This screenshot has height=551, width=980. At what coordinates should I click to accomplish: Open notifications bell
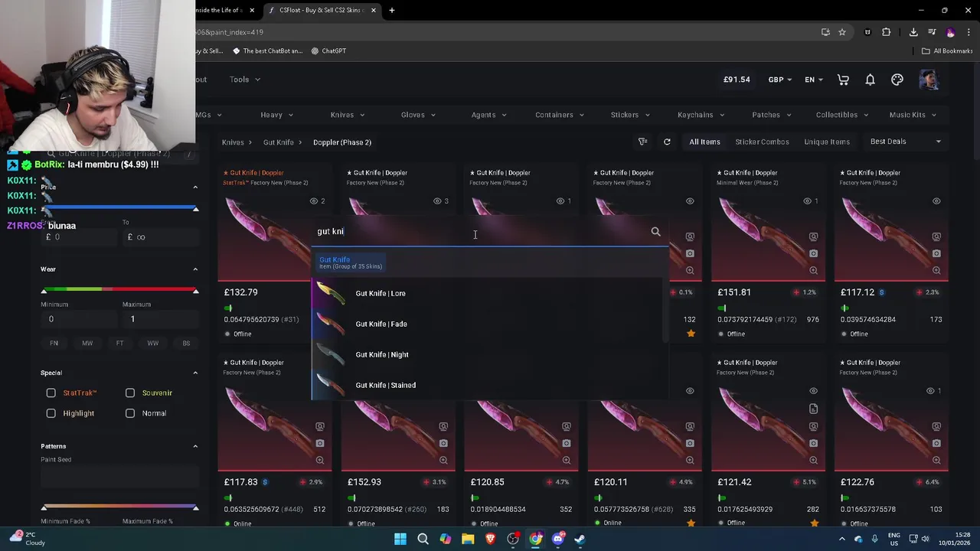pos(870,80)
